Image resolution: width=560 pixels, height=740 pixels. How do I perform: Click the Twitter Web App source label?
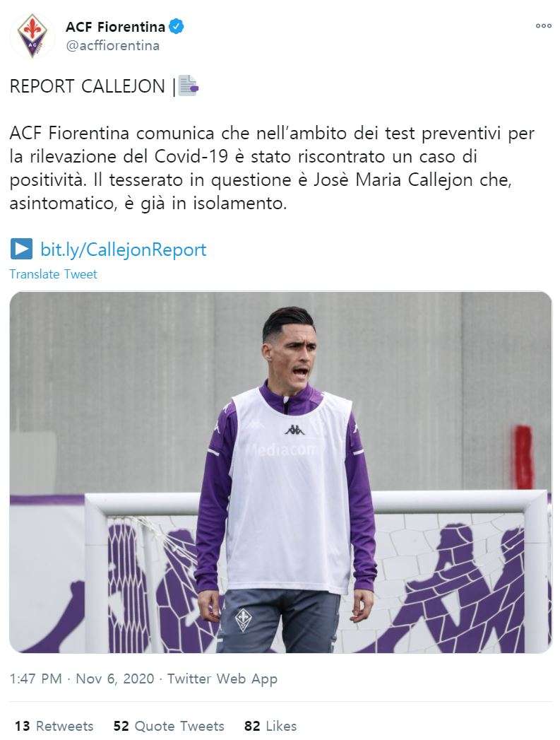(x=222, y=679)
